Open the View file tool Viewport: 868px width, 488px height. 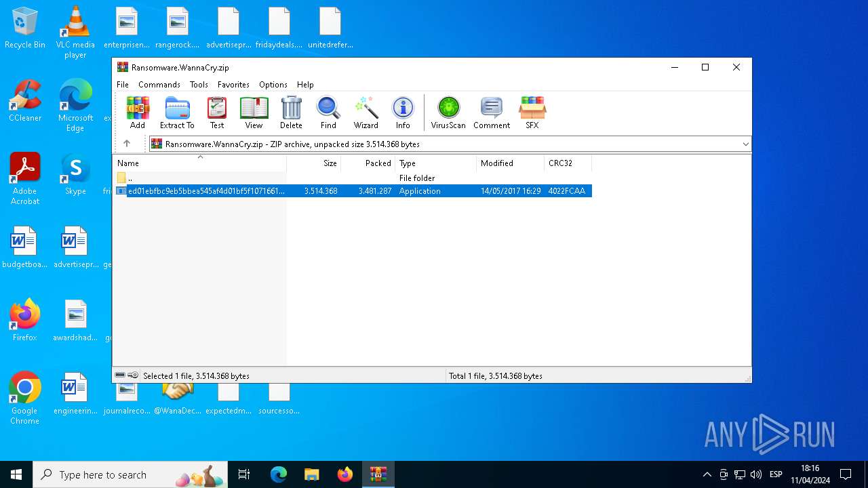click(254, 113)
